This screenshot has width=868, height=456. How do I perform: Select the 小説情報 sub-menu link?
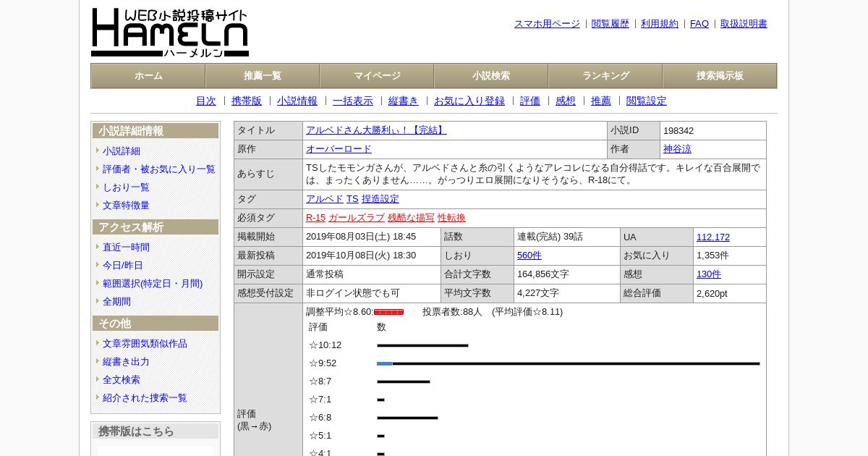[x=297, y=101]
